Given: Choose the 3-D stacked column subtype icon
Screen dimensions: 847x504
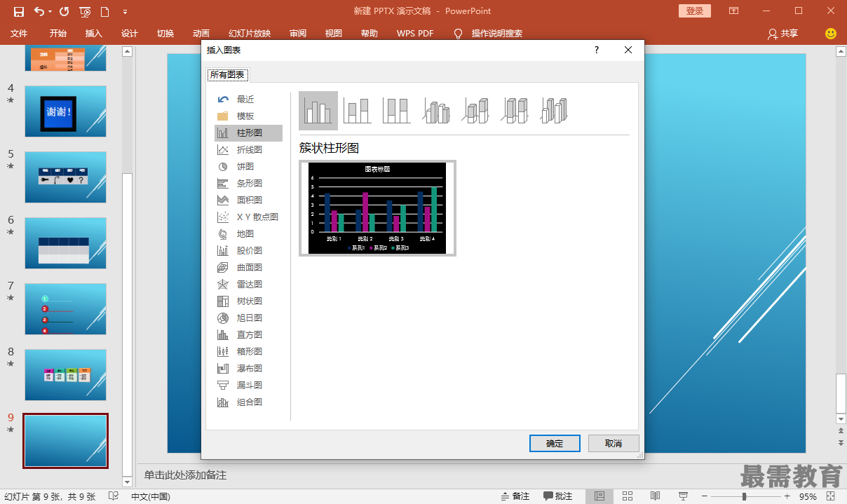Looking at the screenshot, I should 475,111.
